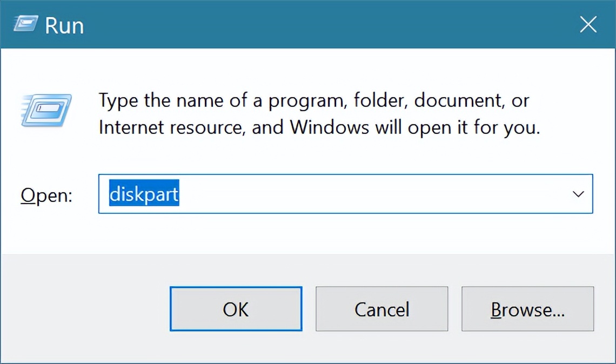Open the Browse file picker

coord(527,308)
